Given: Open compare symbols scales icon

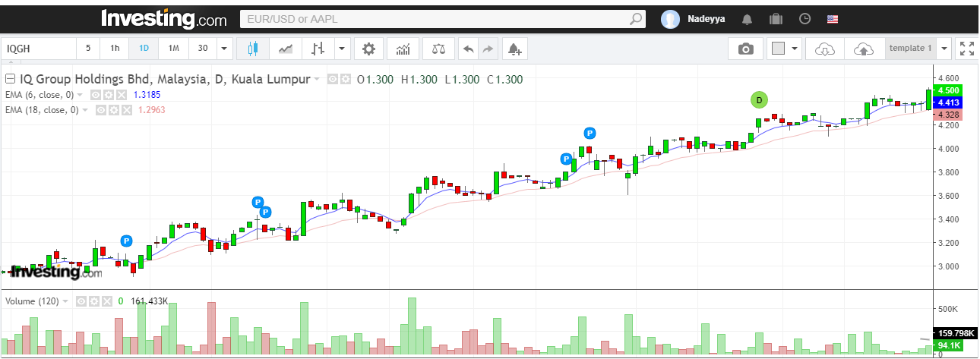Looking at the screenshot, I should pos(438,49).
